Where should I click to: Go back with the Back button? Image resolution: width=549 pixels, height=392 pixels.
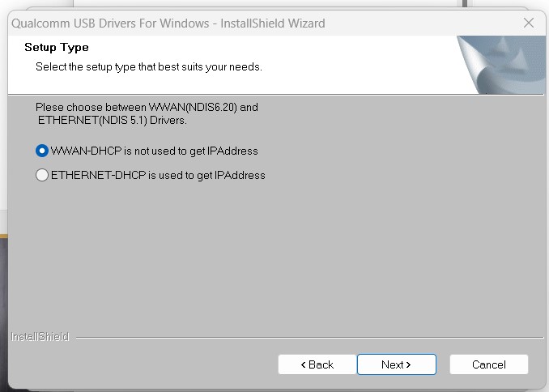(317, 364)
